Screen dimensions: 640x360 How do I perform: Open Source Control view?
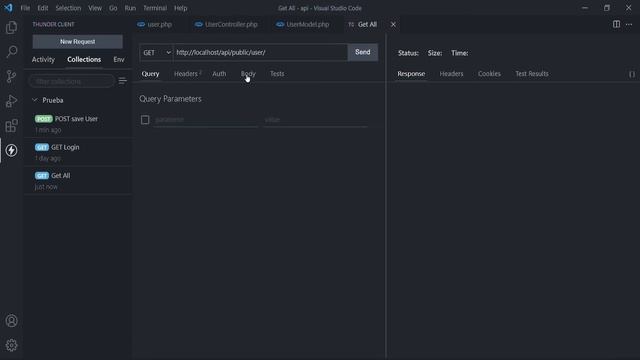coord(11,76)
